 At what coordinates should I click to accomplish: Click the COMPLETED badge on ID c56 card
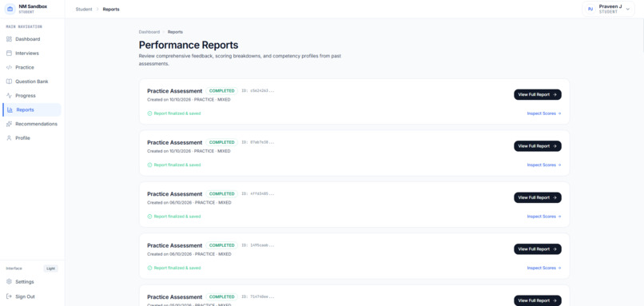click(222, 91)
